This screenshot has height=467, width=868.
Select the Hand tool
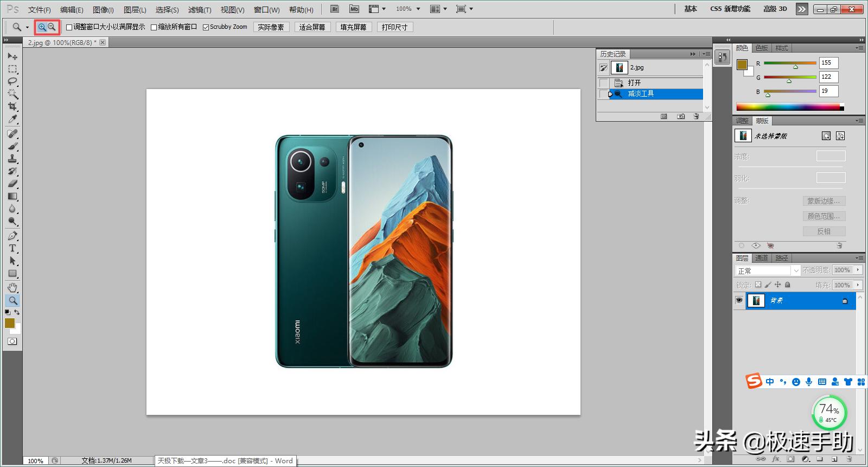tap(12, 287)
